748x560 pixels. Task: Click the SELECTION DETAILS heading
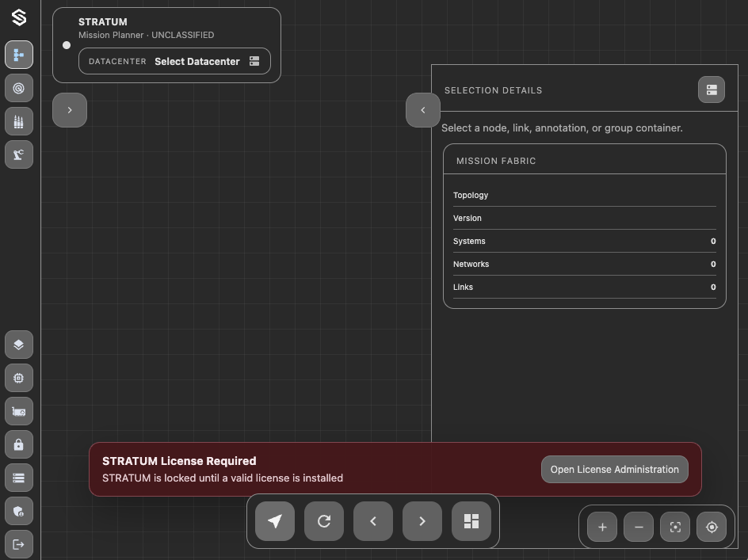[x=494, y=90]
